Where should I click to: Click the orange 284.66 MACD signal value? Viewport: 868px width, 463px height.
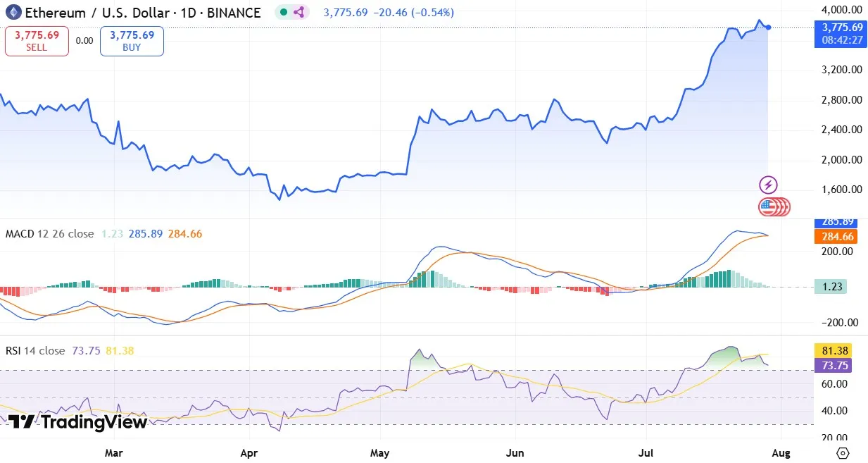point(185,233)
